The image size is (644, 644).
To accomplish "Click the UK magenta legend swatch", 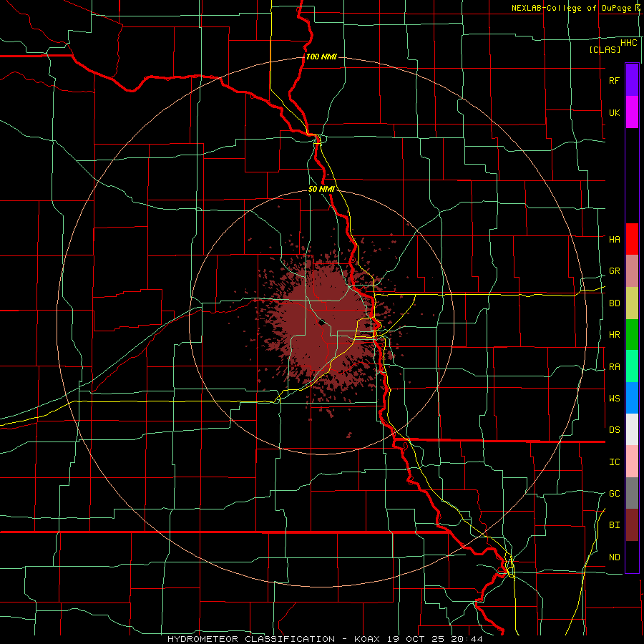I will coord(632,112).
